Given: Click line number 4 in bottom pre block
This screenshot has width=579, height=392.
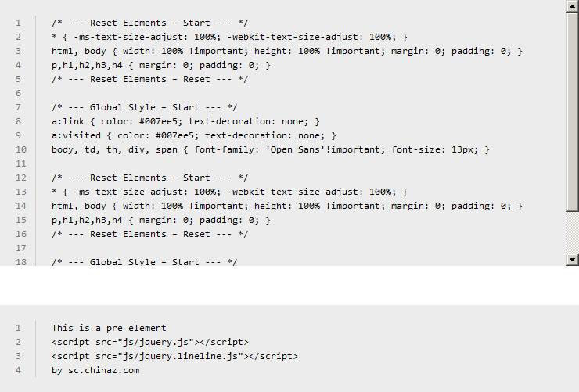Looking at the screenshot, I should point(18,370).
